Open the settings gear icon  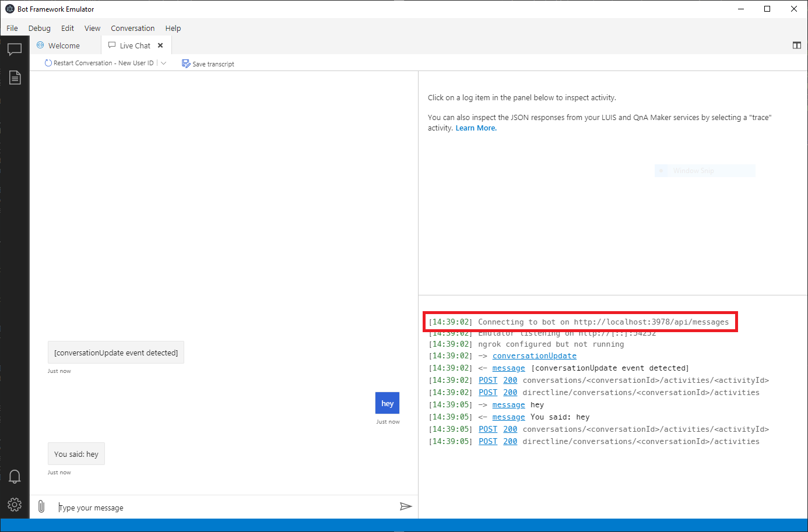point(15,505)
